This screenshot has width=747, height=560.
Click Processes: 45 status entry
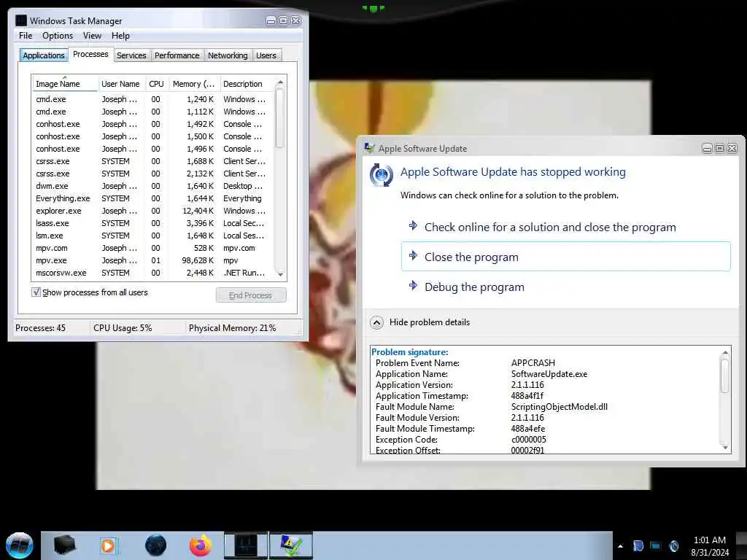(40, 328)
